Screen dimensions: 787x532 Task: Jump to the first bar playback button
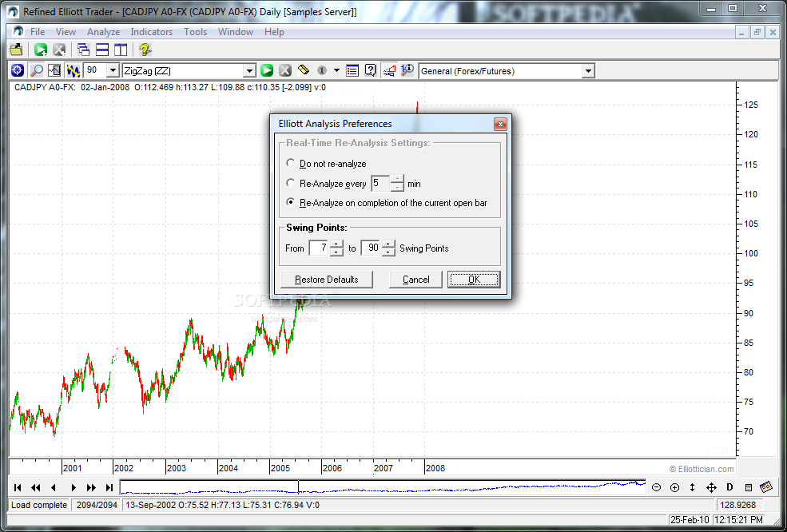point(18,487)
